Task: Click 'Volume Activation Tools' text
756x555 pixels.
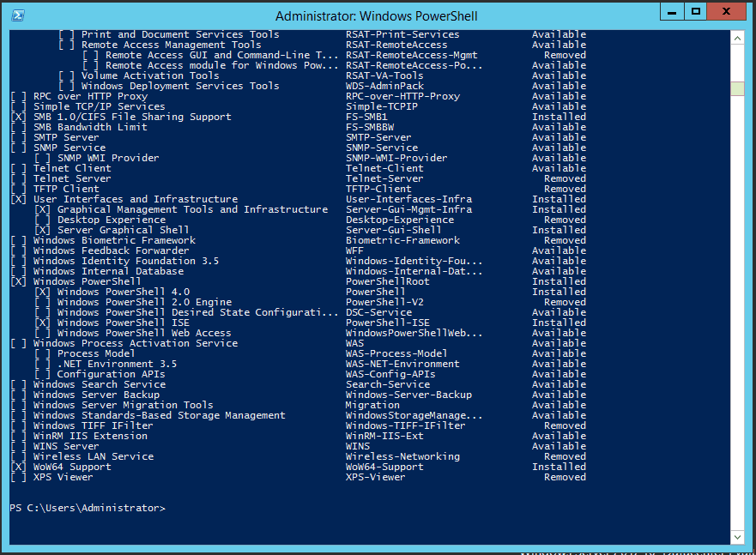Action: [150, 75]
